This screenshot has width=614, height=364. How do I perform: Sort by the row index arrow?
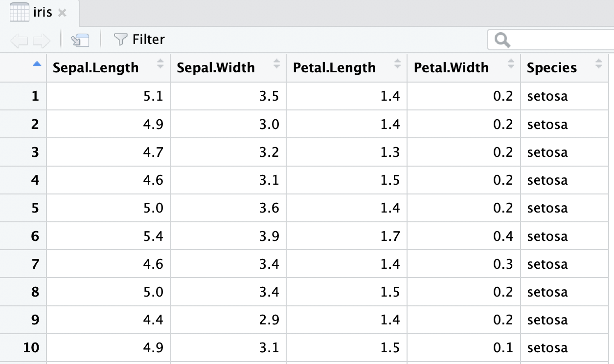click(36, 64)
